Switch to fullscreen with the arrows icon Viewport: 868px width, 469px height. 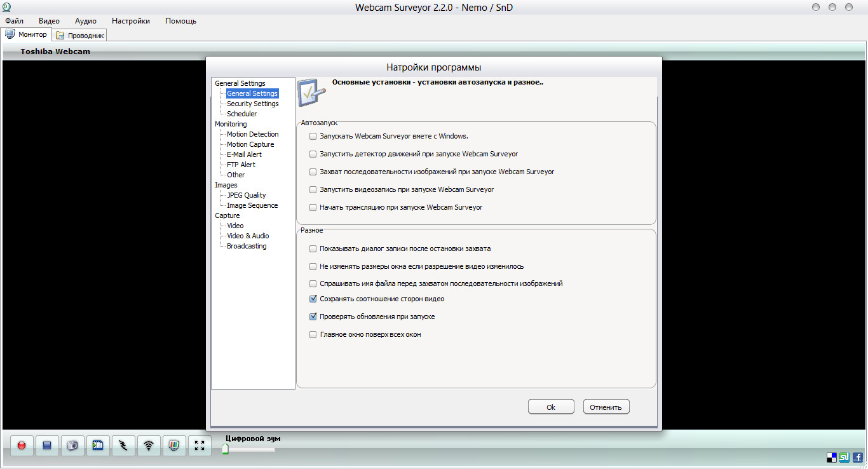click(x=200, y=445)
